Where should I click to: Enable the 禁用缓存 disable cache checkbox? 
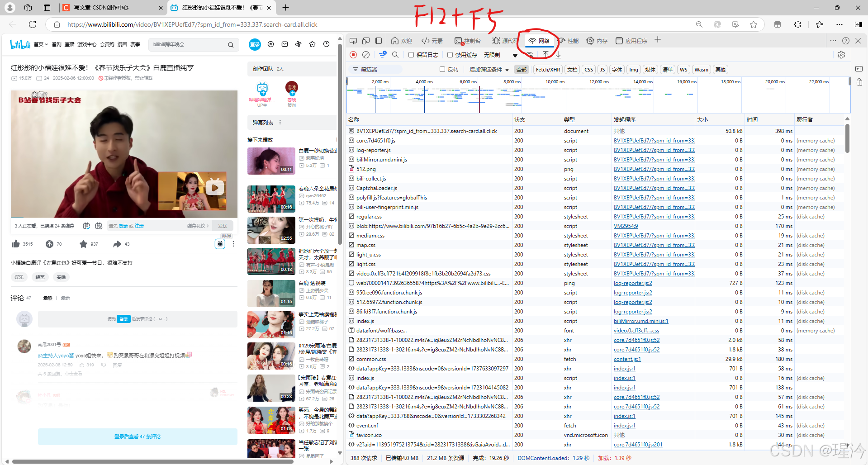450,55
